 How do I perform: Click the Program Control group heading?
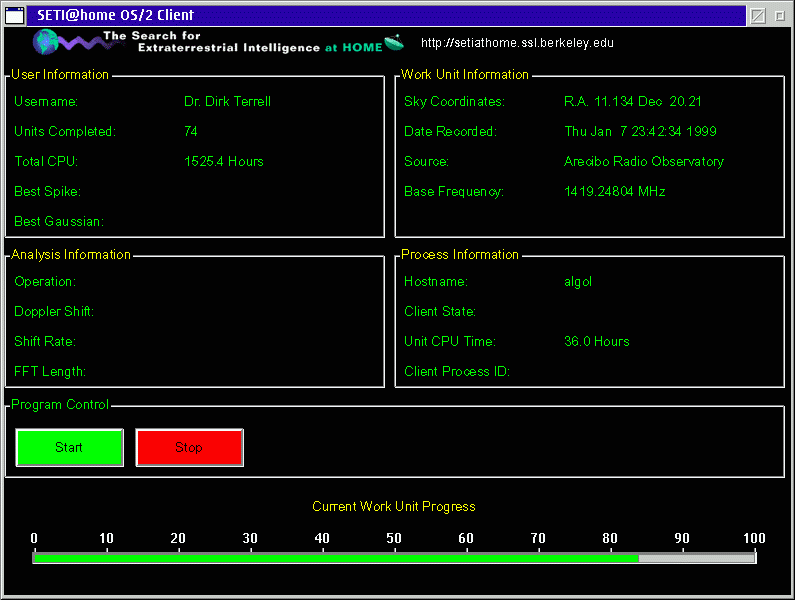(60, 405)
